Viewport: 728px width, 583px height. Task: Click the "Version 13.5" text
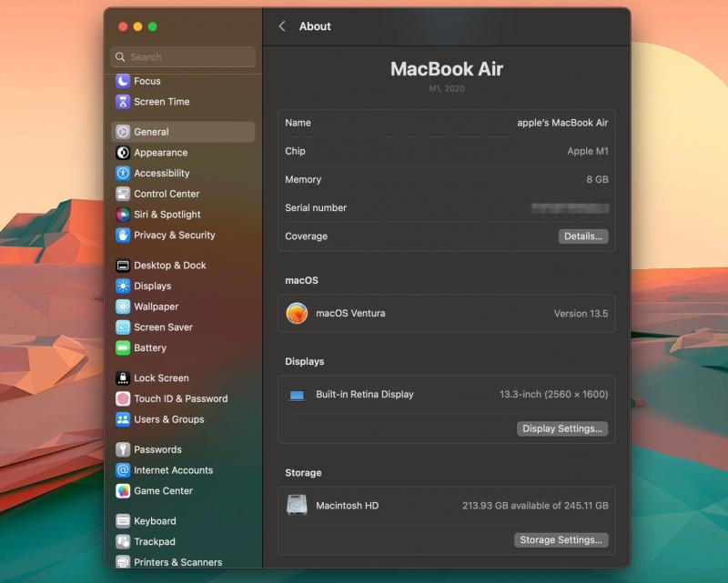[x=581, y=314]
